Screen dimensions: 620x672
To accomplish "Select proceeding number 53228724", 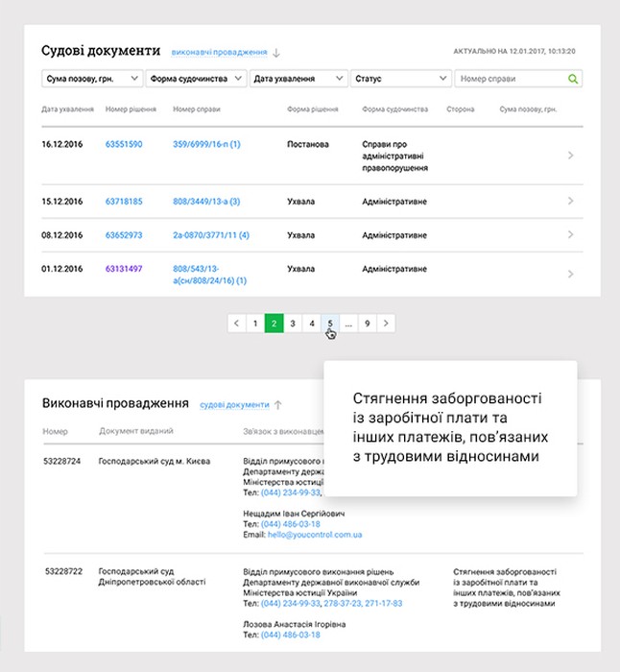I will [62, 461].
